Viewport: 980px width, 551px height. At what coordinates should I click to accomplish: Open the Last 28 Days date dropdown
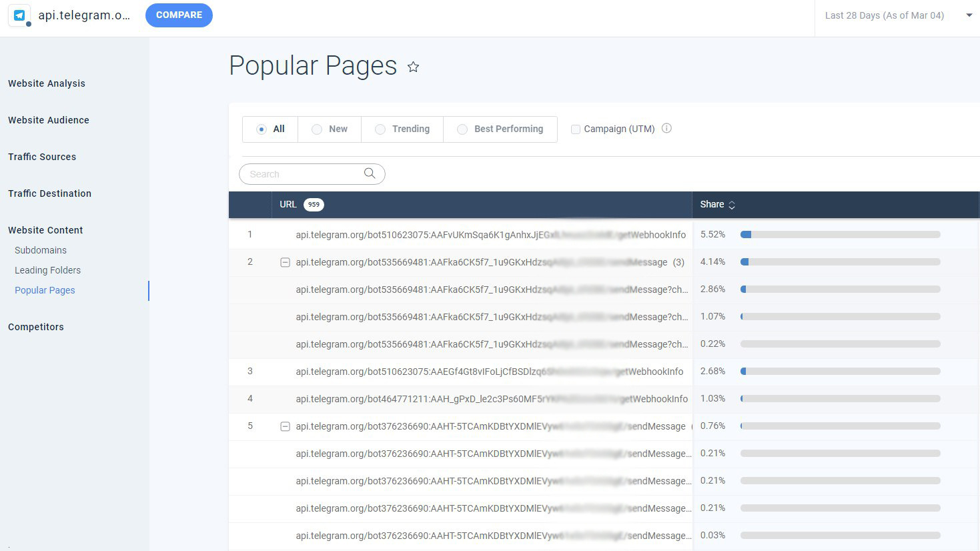pos(969,15)
